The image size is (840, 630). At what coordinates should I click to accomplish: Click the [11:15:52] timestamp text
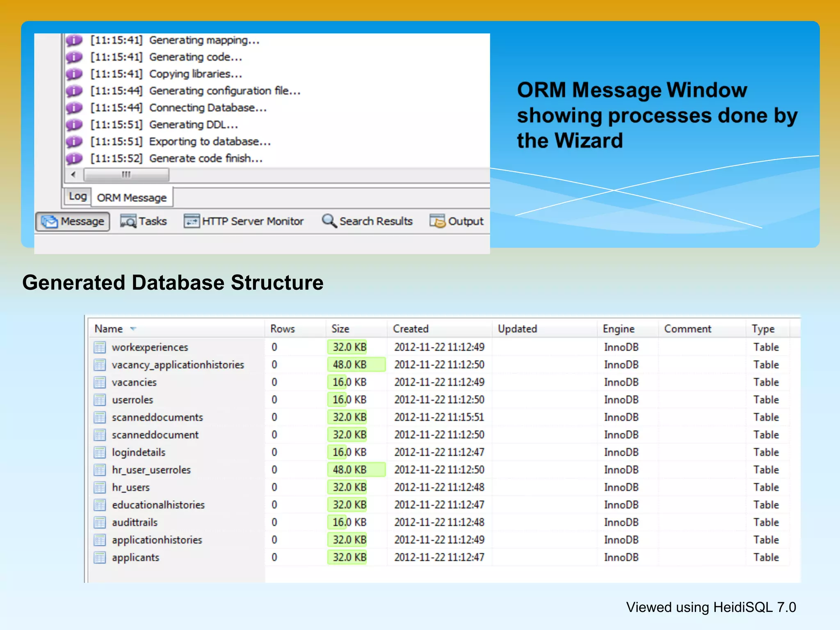pos(116,158)
